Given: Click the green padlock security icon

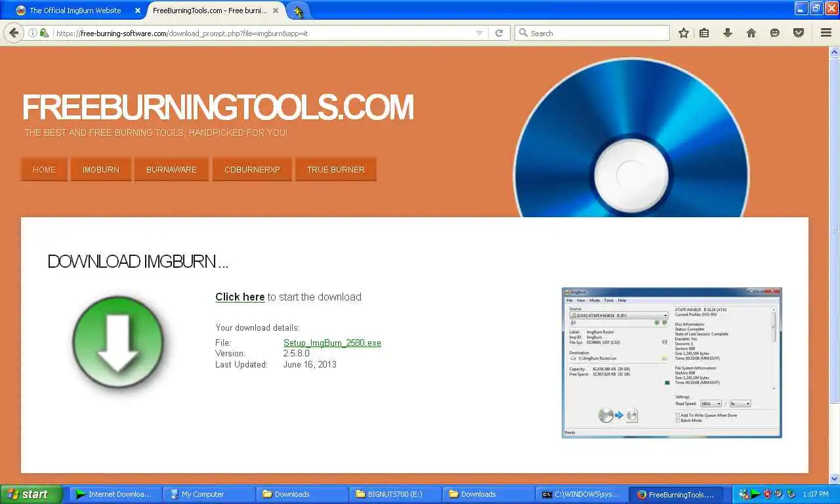Looking at the screenshot, I should tap(44, 33).
